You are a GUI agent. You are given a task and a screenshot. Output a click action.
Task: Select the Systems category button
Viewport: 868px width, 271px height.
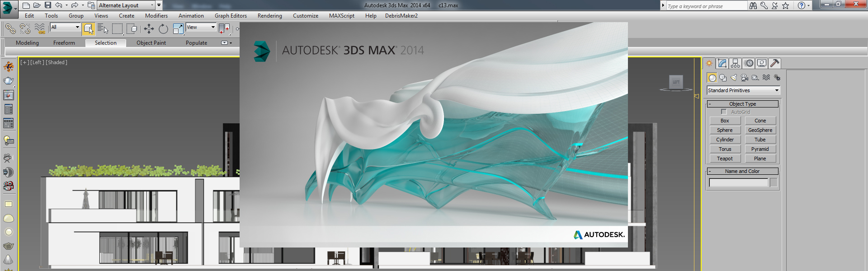point(777,78)
